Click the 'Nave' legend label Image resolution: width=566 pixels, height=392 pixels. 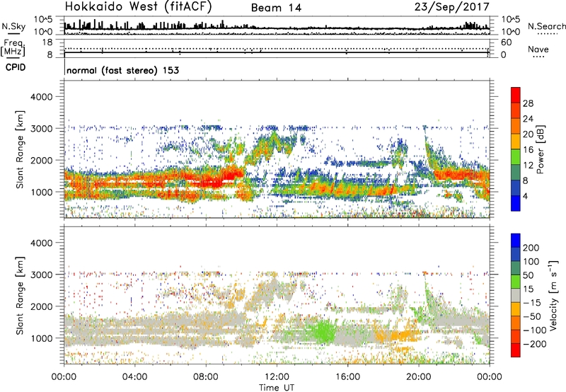[x=538, y=49]
